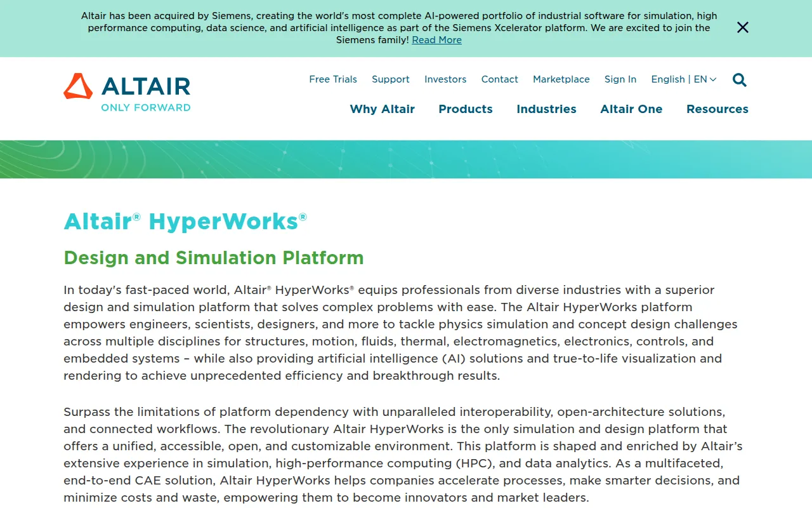Open Free Trials link
Viewport: 812px width, 508px height.
pos(333,79)
